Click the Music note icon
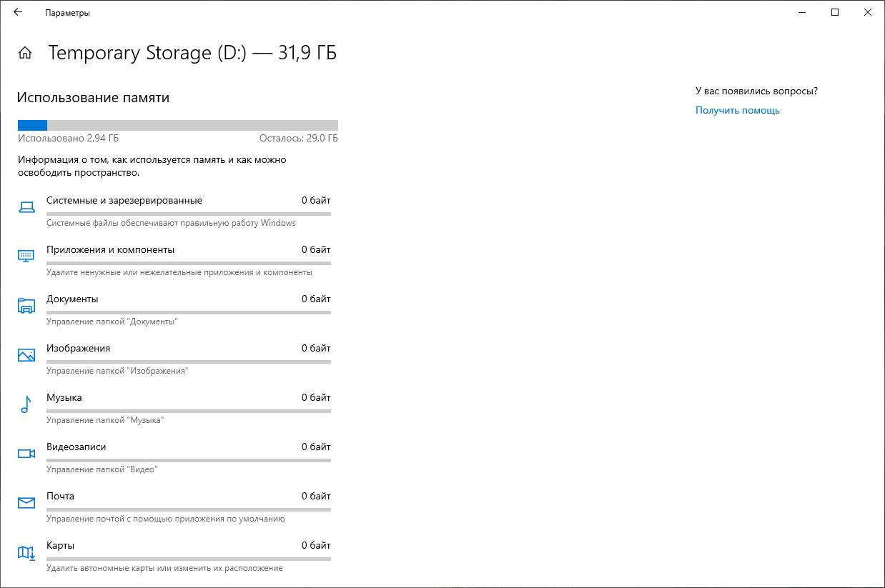885x588 pixels. (x=26, y=404)
